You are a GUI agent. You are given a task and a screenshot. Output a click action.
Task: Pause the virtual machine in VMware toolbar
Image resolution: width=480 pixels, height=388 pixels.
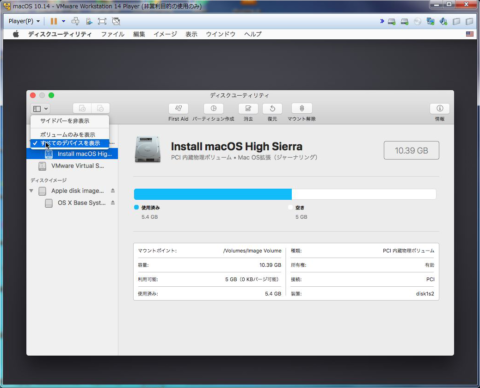[x=53, y=21]
